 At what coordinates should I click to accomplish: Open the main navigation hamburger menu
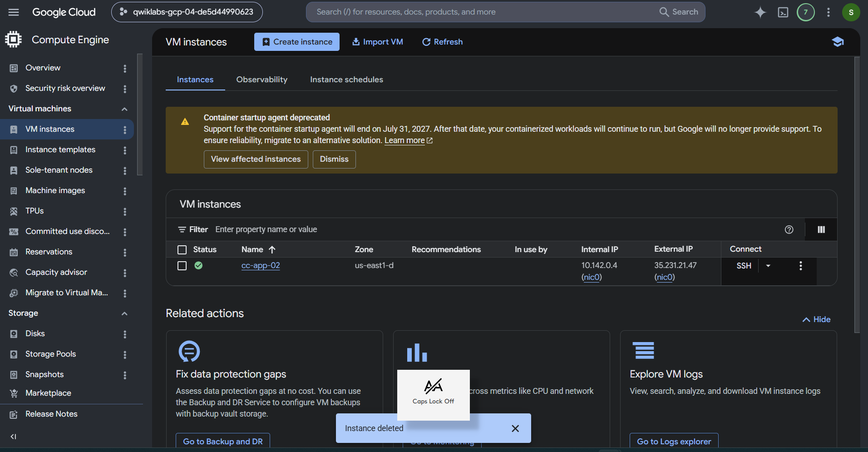pos(14,12)
